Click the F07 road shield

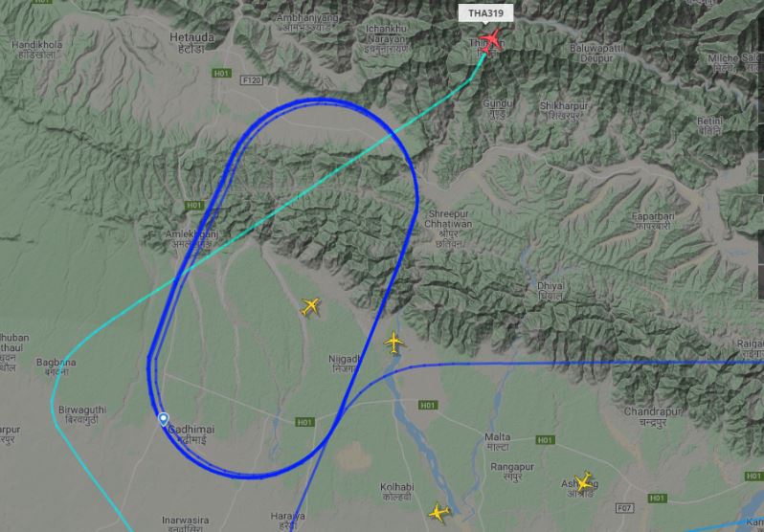coord(624,508)
